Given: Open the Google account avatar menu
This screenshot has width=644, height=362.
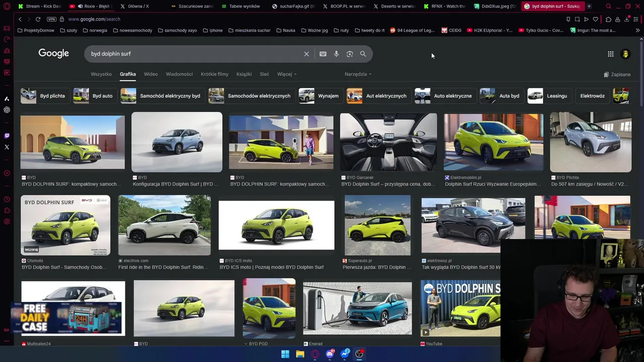Looking at the screenshot, I should click(x=625, y=54).
